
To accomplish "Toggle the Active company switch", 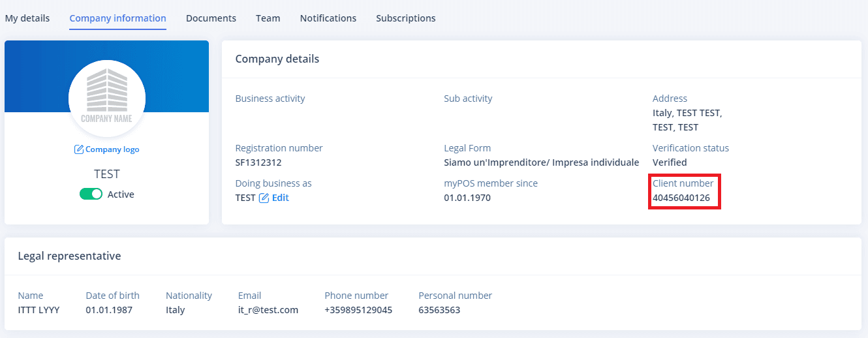I will coord(91,194).
